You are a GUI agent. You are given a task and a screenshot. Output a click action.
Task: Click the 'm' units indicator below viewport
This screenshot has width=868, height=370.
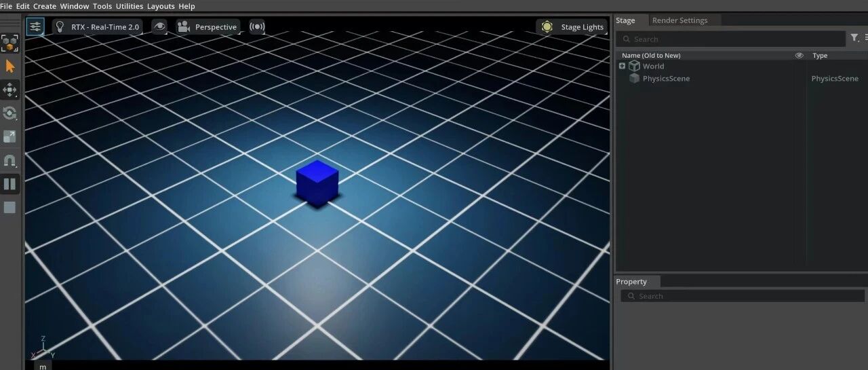[42, 366]
